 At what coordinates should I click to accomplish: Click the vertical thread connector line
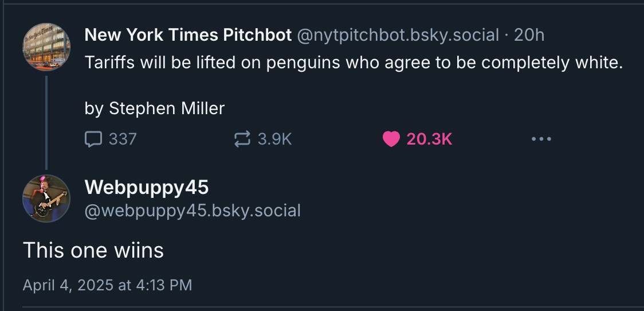pos(46,122)
